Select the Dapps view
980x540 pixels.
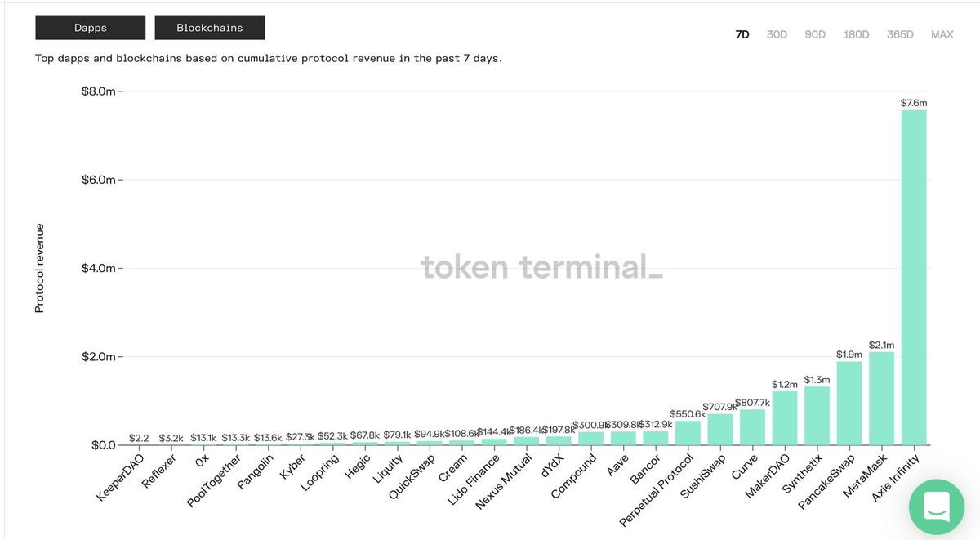coord(90,27)
